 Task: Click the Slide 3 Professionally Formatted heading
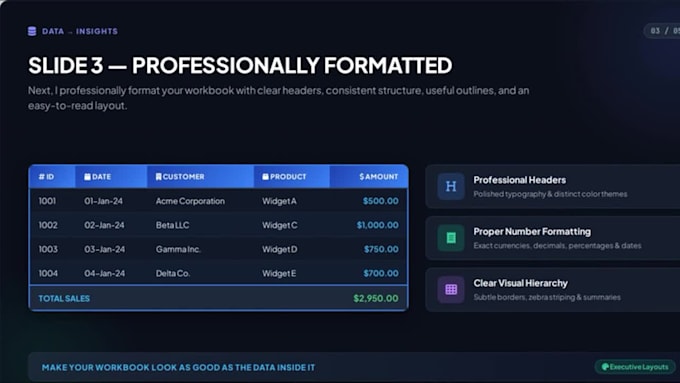pos(240,65)
